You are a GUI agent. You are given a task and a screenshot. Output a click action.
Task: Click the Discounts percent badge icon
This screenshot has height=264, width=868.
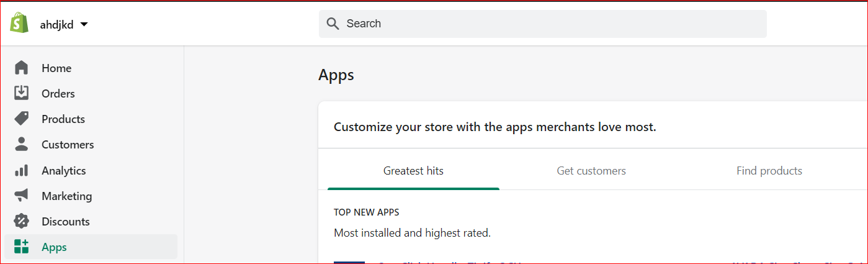point(22,221)
